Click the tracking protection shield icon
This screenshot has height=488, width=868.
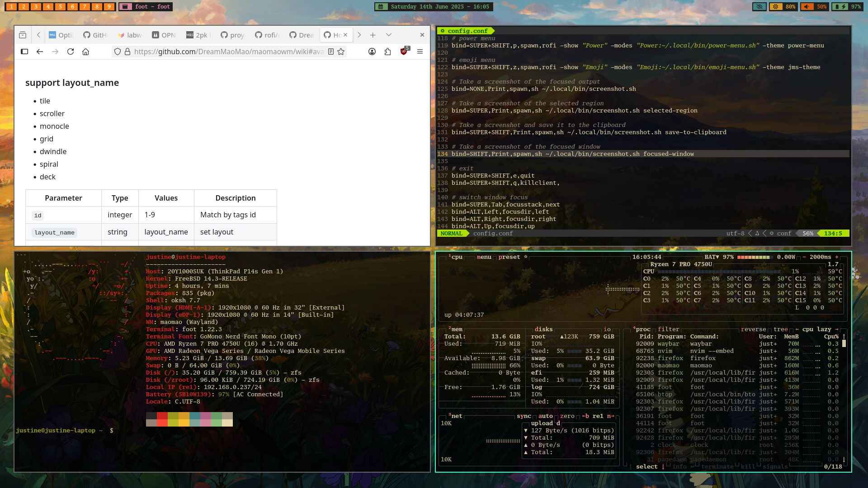point(118,52)
